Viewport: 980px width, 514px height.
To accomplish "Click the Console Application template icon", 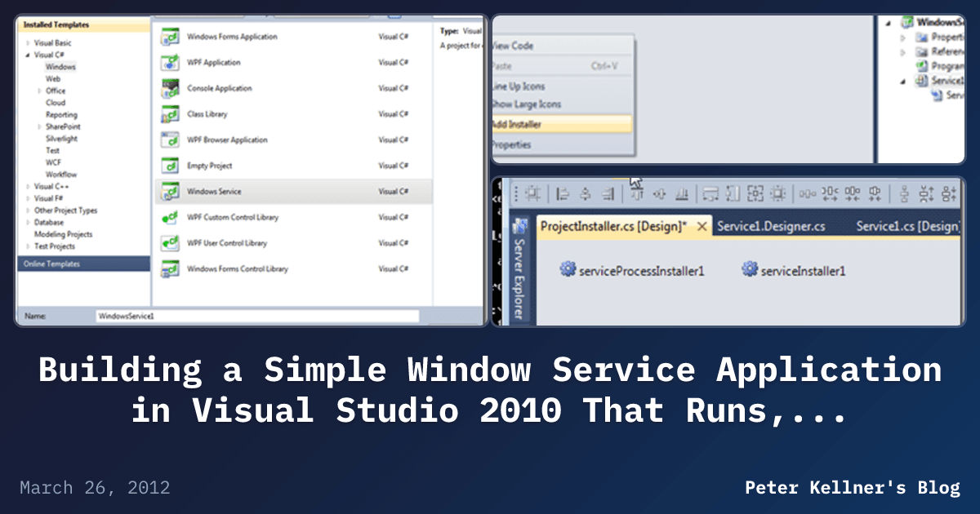I will tap(170, 88).
